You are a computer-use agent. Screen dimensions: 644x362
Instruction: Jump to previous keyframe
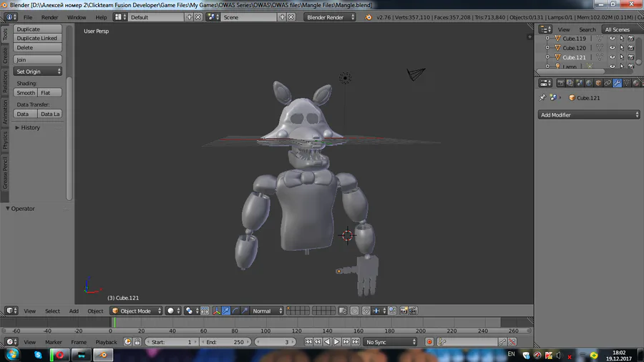click(x=318, y=342)
